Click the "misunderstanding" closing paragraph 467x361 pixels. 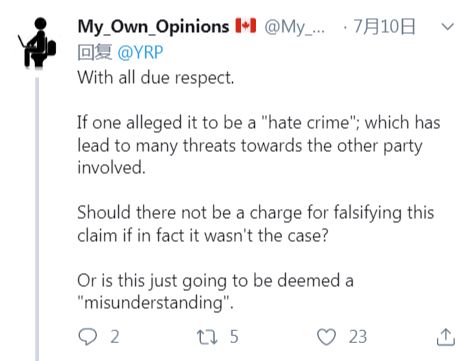215,291
